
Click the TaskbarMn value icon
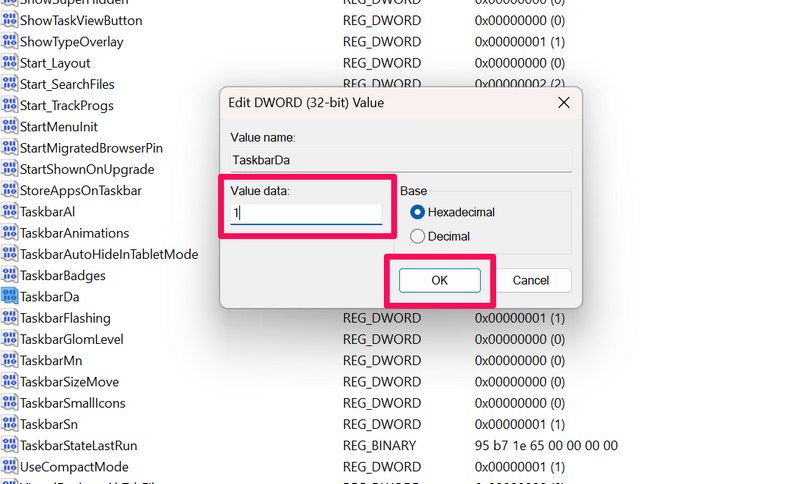click(x=9, y=360)
